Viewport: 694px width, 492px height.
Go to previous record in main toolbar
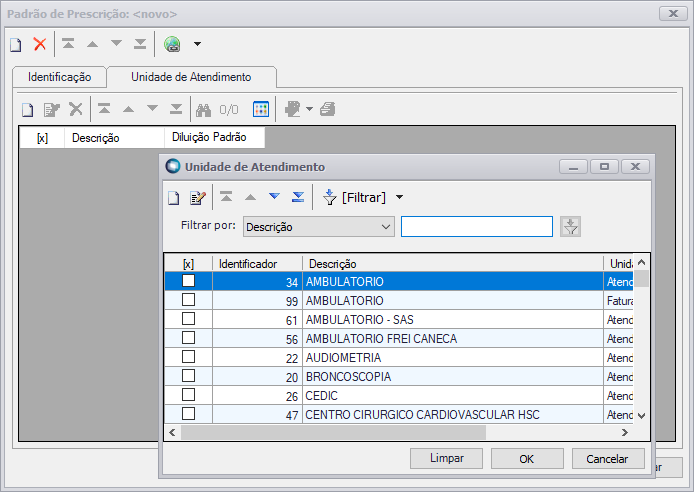click(92, 44)
